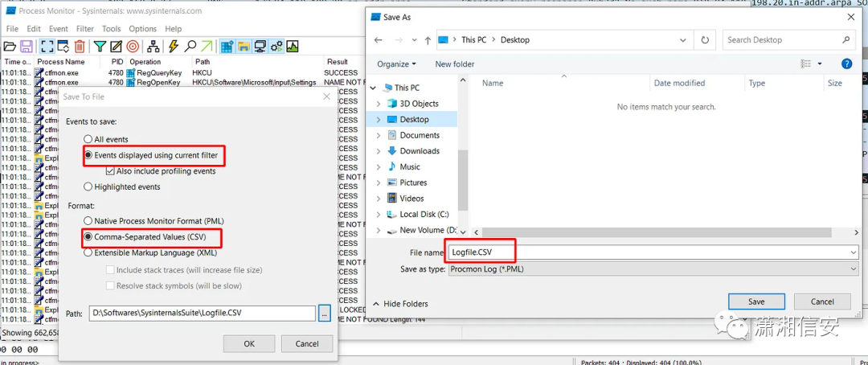868x365 pixels.
Task: Open the address bar previous locations dropdown
Action: (684, 40)
